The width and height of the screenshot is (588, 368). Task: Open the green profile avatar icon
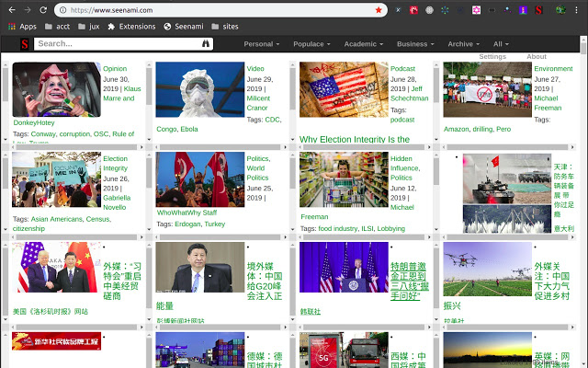[560, 10]
